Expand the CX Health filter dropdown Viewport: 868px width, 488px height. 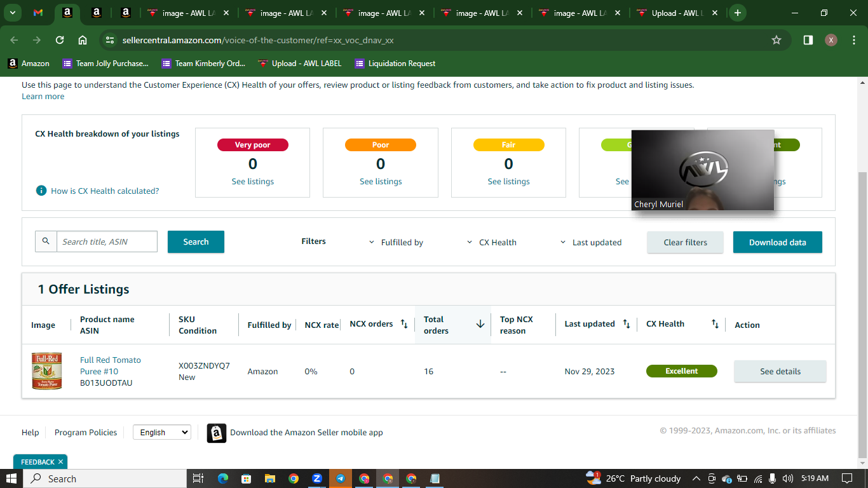coord(492,242)
